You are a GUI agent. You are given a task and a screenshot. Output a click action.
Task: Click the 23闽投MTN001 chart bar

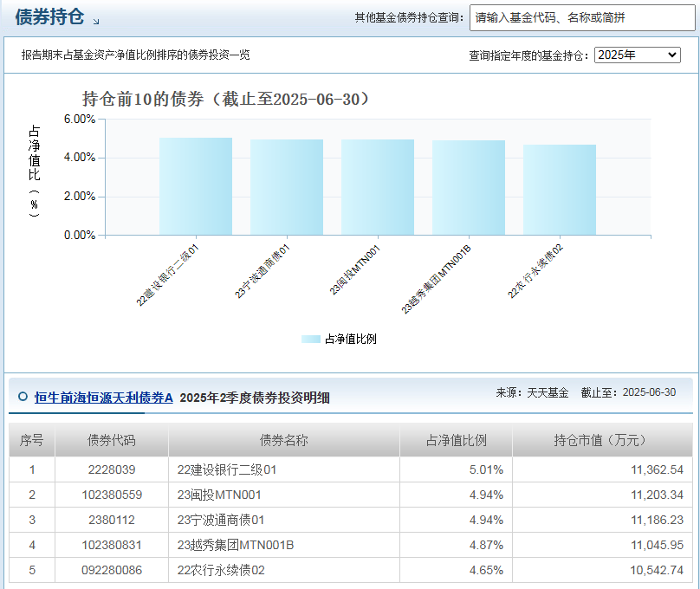click(378, 187)
